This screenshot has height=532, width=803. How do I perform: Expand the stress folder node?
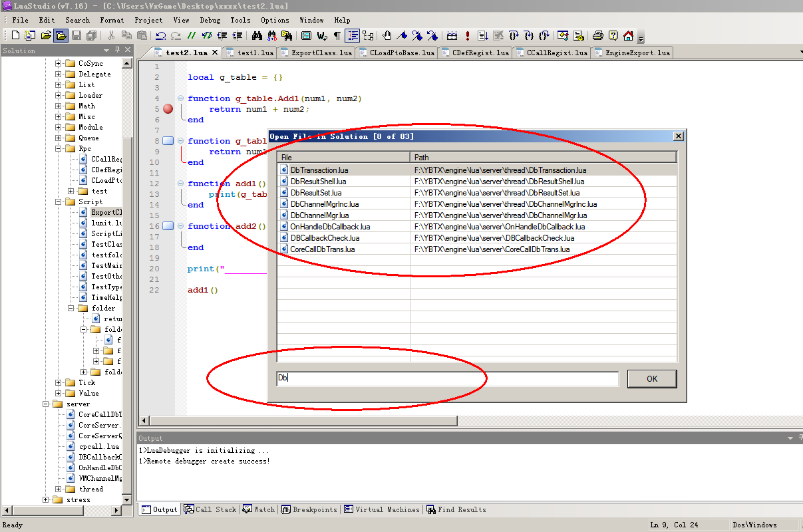pyautogui.click(x=46, y=500)
